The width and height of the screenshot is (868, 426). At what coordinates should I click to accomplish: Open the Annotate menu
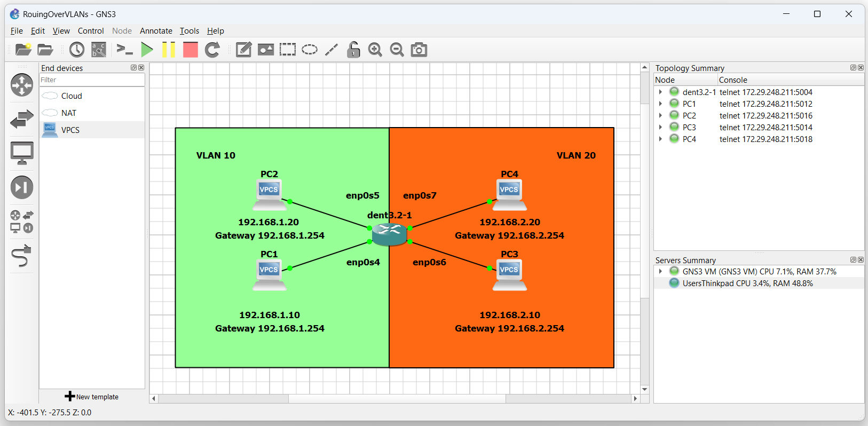coord(156,31)
